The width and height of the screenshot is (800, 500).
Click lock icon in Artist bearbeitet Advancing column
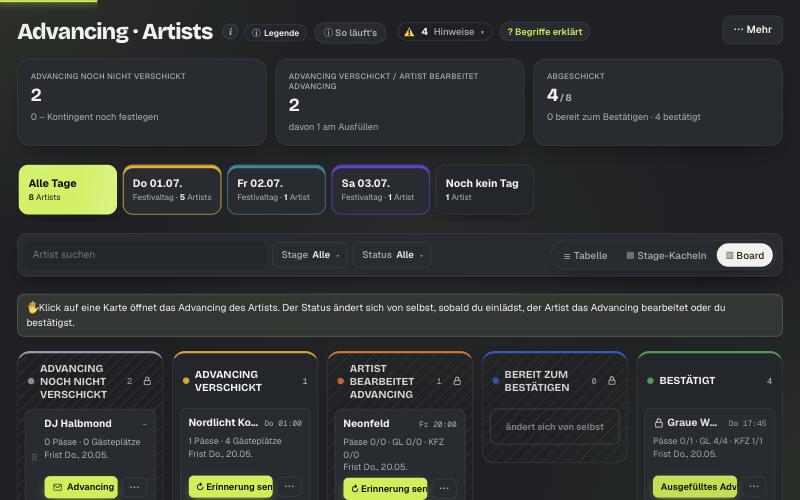(x=457, y=381)
